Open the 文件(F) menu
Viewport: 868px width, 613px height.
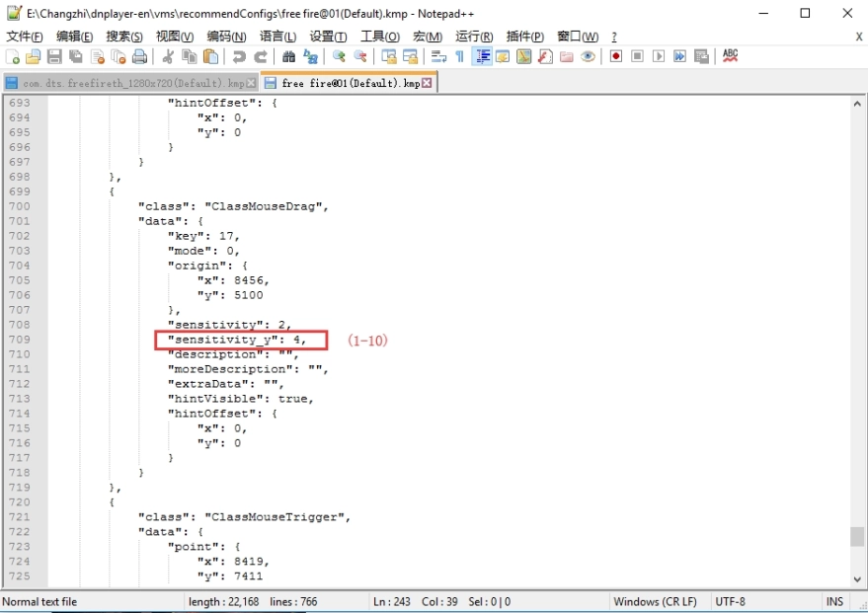coord(24,37)
